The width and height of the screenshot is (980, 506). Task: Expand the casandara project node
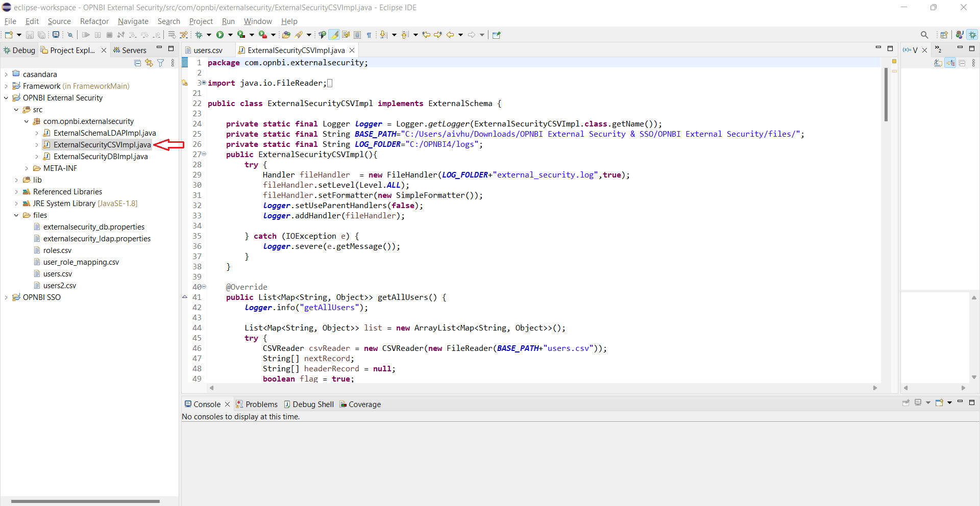[x=6, y=74]
